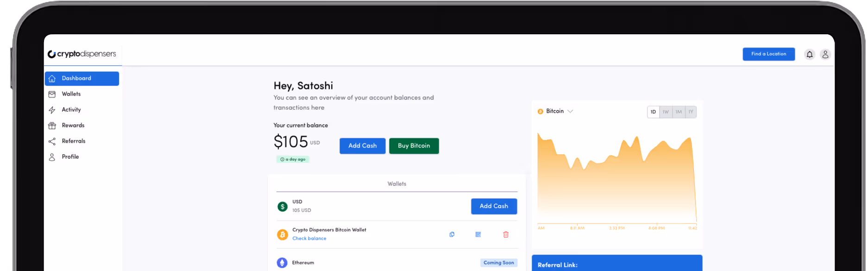Viewport: 868px width, 271px height.
Task: Click the Ethereum coin icon
Action: pos(282,263)
